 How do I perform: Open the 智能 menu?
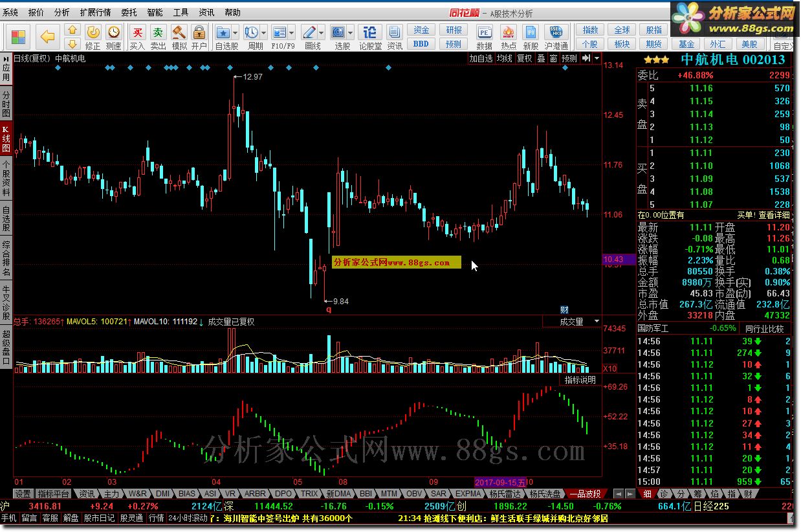click(155, 12)
